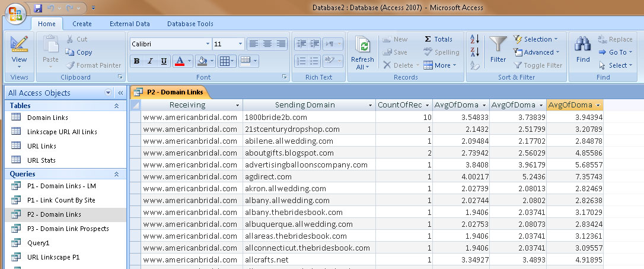Sort descending Z to A
The image size is (644, 269).
click(x=475, y=52)
